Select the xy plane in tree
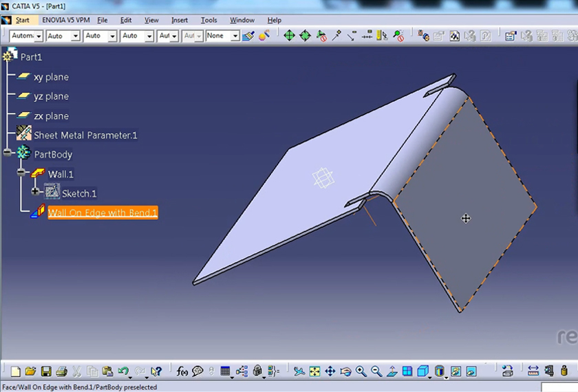 [x=51, y=77]
